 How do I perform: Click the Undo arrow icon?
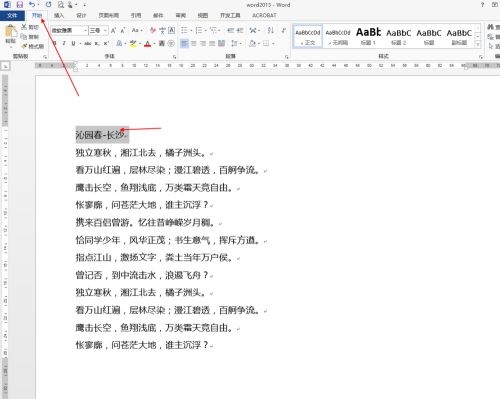click(32, 4)
